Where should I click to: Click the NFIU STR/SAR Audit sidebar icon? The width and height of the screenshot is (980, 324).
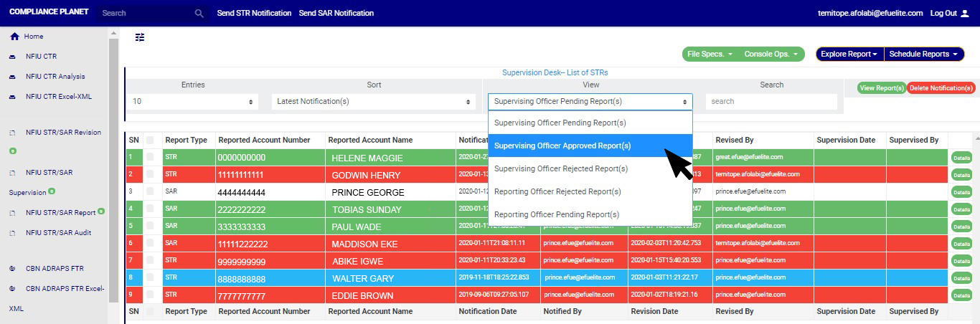[12, 233]
